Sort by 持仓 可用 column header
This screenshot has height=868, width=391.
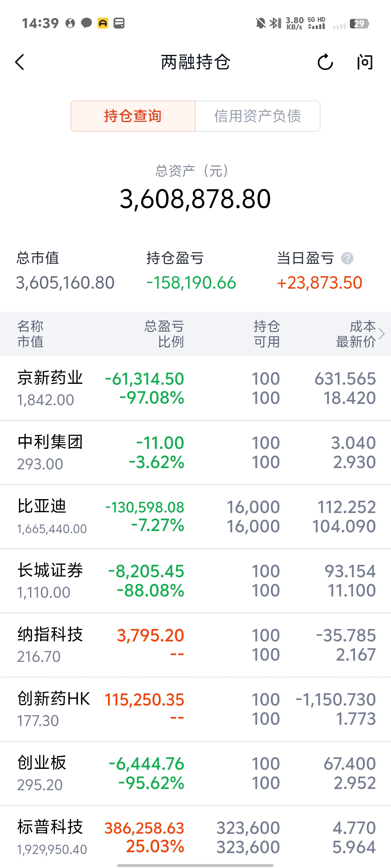pos(267,334)
